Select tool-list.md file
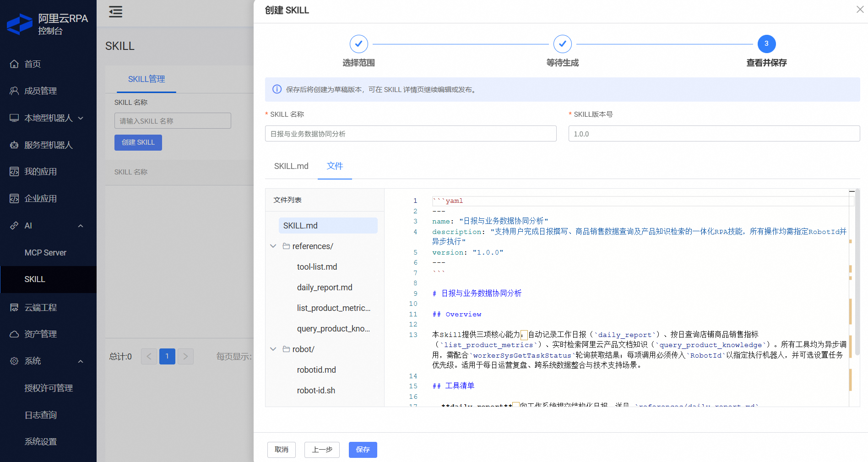This screenshot has height=462, width=868. click(x=317, y=267)
